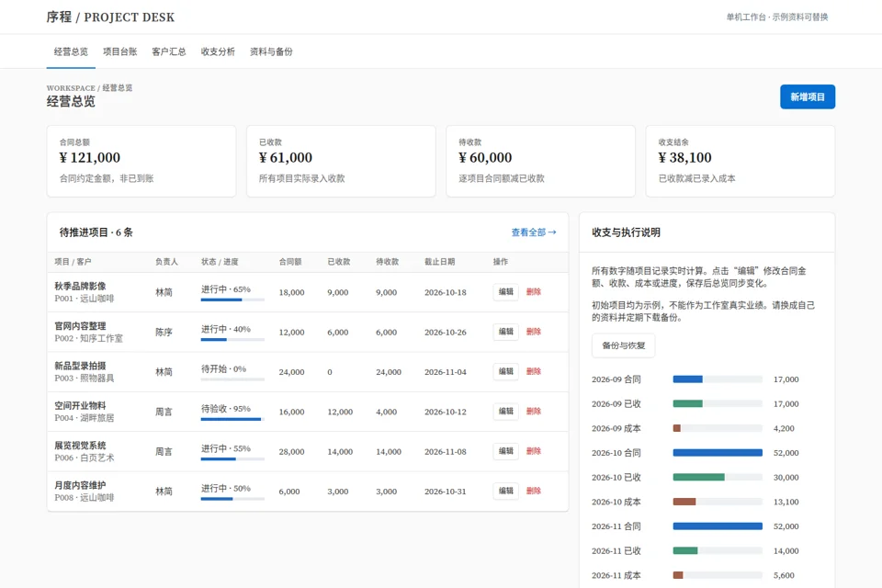Image resolution: width=882 pixels, height=588 pixels.
Task: Edit the 秋季品牌影像 project
Action: [505, 291]
